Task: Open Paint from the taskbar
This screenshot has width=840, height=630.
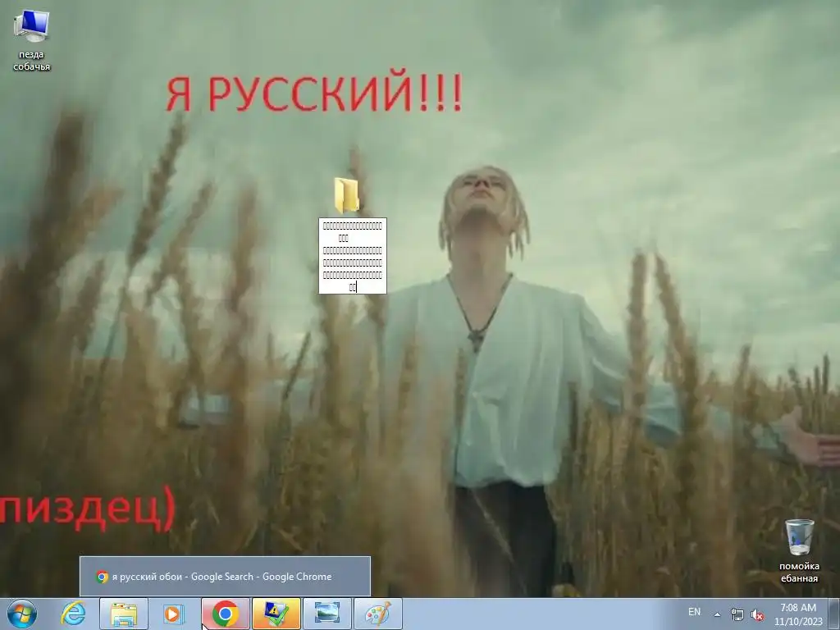Action: 377,614
